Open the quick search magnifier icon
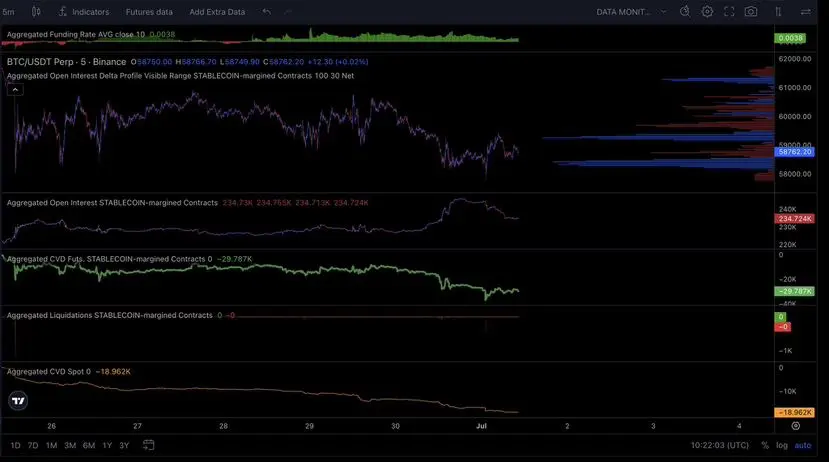829x462 pixels. tap(685, 12)
